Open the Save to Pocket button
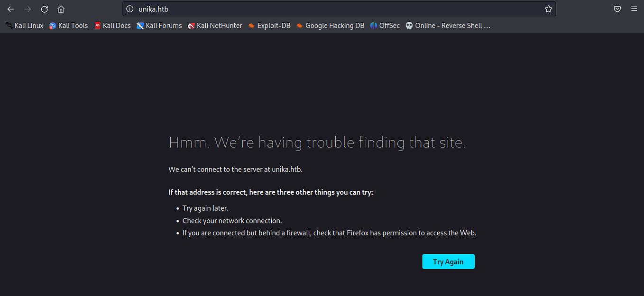Screen dimensions: 644x296 click(617, 9)
